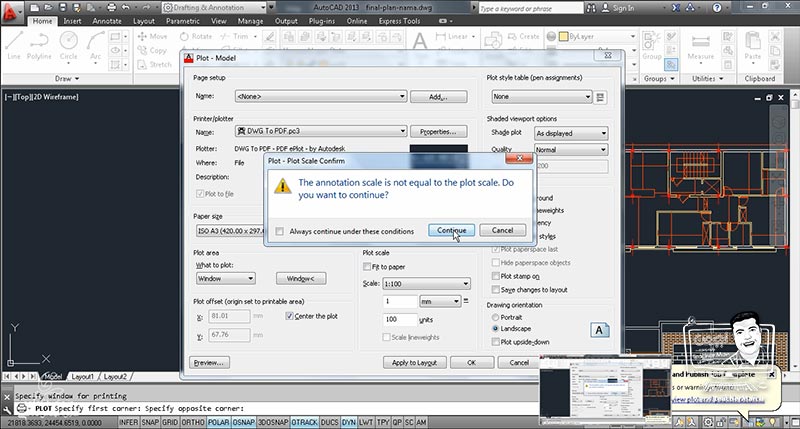This screenshot has height=429, width=800.
Task: Click the Measure utility tool
Action: (x=701, y=47)
